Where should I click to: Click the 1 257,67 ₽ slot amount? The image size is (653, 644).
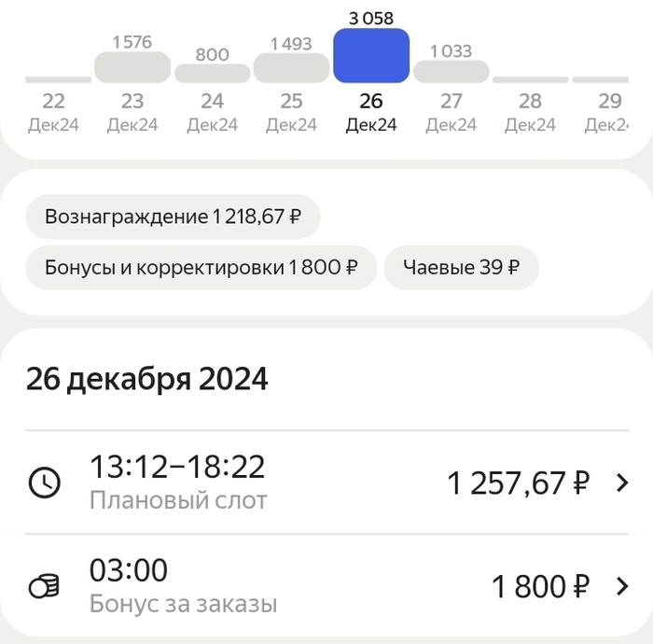pos(518,483)
